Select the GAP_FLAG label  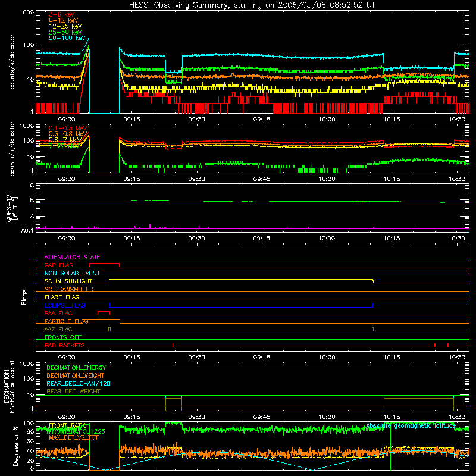[x=58, y=265]
